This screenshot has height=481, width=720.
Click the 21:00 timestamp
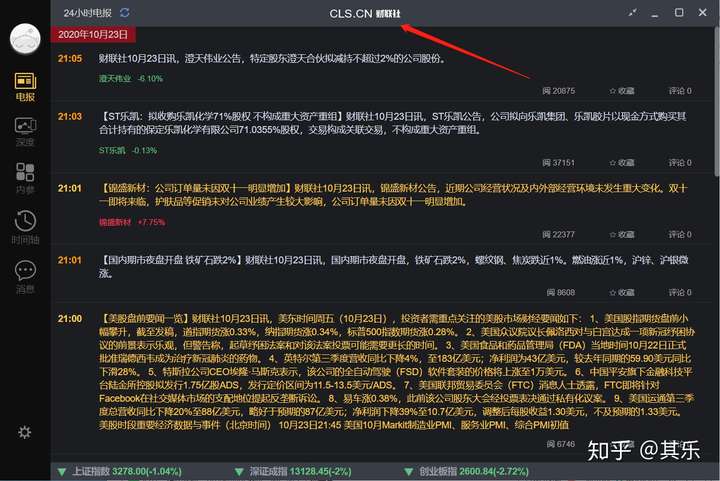tap(70, 319)
